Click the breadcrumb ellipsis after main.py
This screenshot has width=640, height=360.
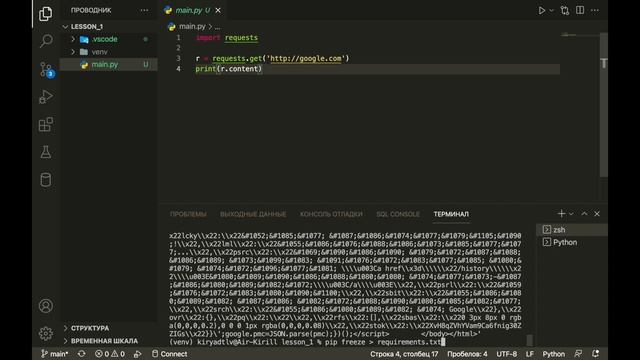coord(218,27)
